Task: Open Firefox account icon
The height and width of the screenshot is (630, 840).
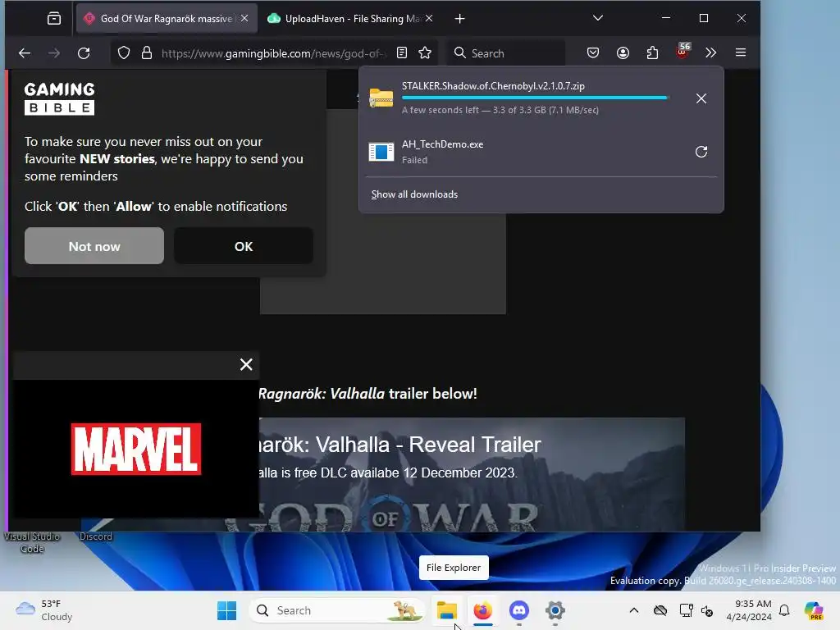Action: point(623,52)
